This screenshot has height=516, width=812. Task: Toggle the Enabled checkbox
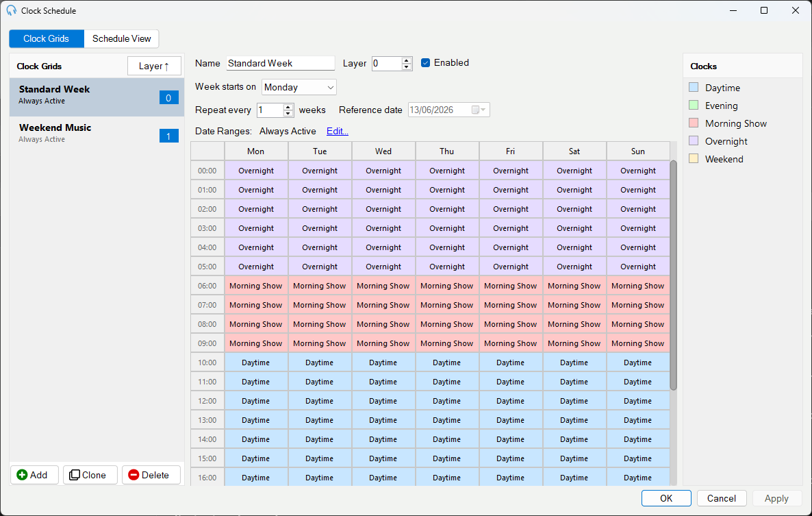tap(426, 62)
